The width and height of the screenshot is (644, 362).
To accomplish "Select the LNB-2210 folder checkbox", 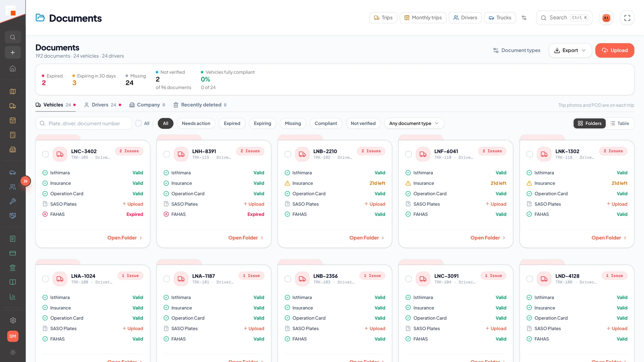I will coord(288,154).
